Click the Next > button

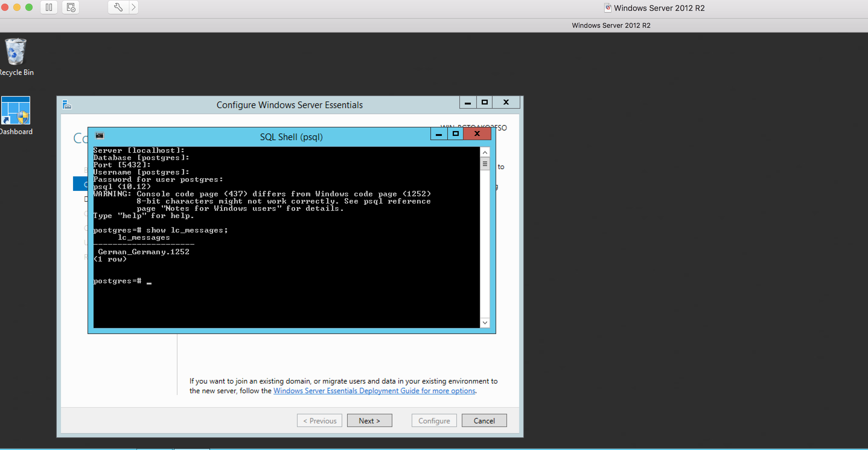click(x=369, y=420)
